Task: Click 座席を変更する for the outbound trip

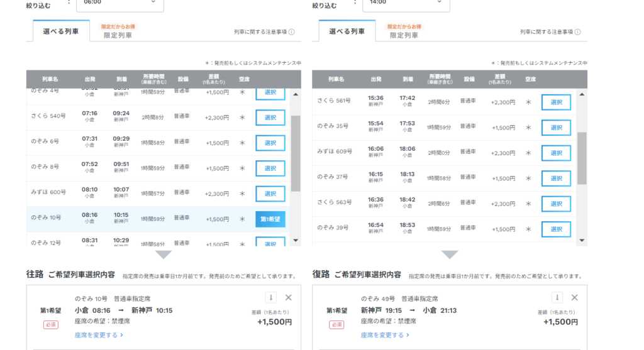Action: pos(99,336)
